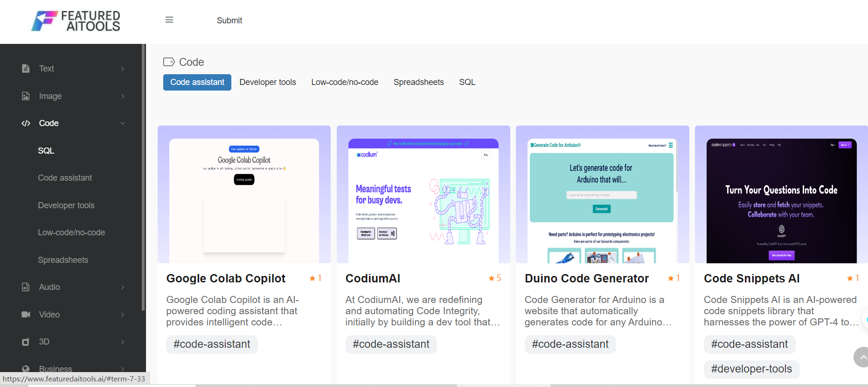Viewport: 868px width, 387px height.
Task: Open Spreadsheets in sidebar submenu
Action: pyautogui.click(x=63, y=260)
